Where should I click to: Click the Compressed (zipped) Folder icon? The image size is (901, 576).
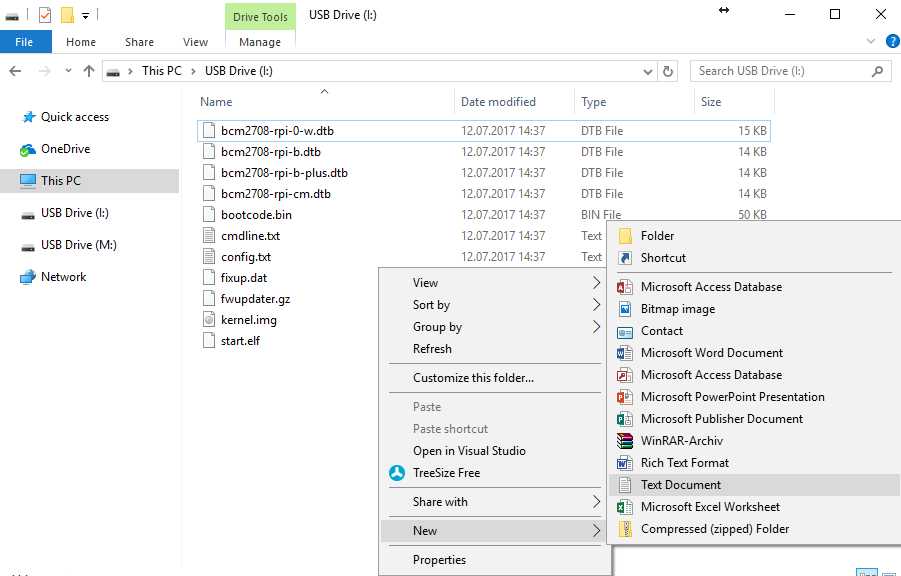[625, 529]
